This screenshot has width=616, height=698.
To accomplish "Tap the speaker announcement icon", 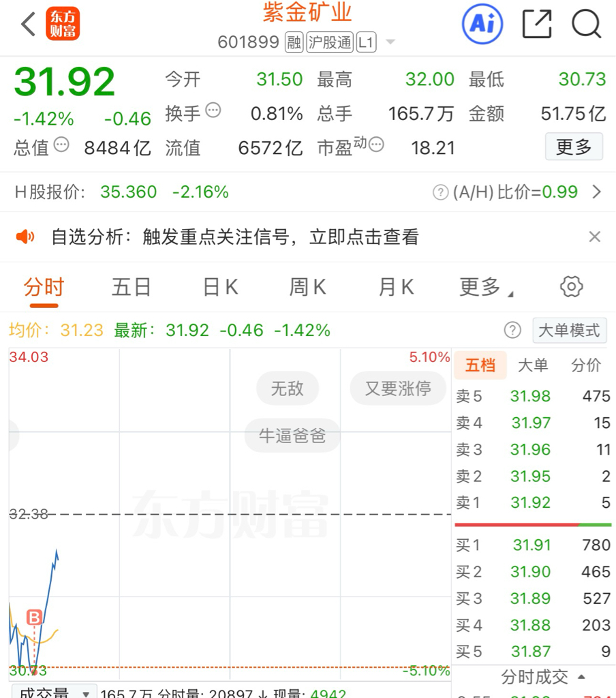I will point(25,237).
